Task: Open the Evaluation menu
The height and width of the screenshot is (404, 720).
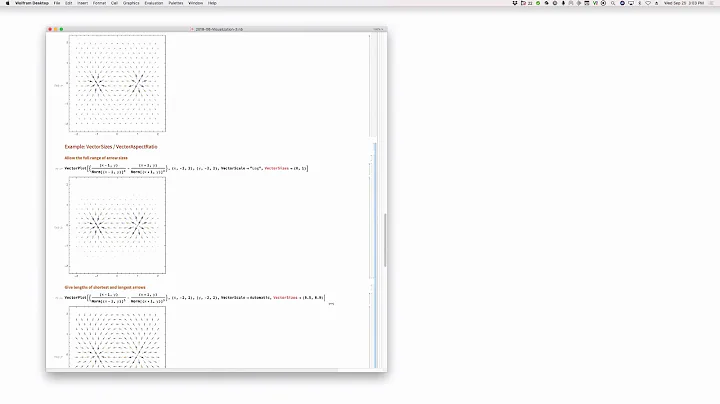Action: (154, 3)
